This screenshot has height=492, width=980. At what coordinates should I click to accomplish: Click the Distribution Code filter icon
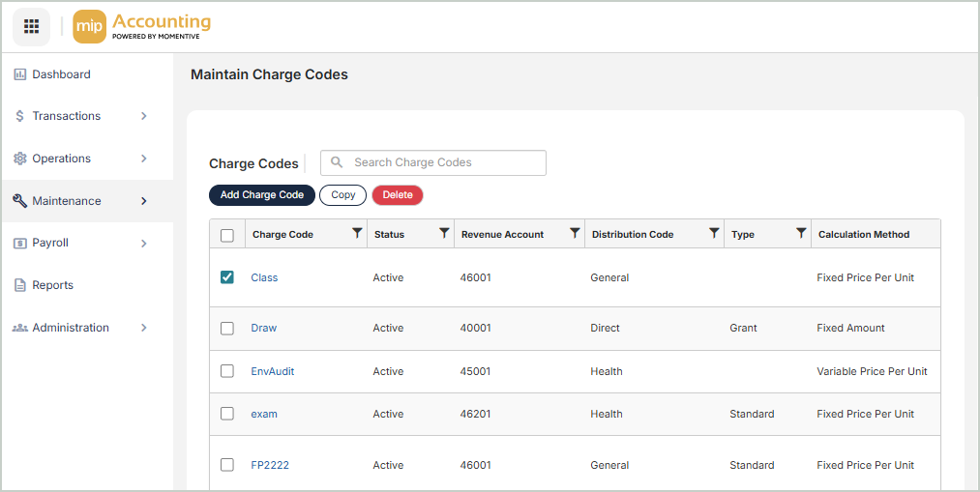[x=714, y=233]
